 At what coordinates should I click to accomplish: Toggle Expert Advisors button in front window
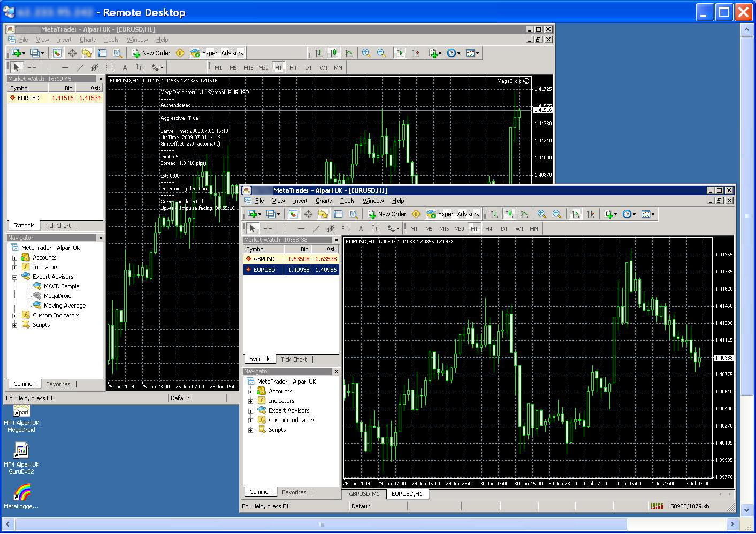[453, 214]
